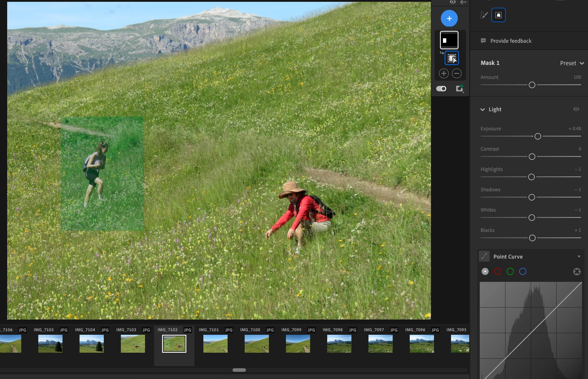Click the subtract from mask minus icon
The image size is (588, 379).
point(457,74)
